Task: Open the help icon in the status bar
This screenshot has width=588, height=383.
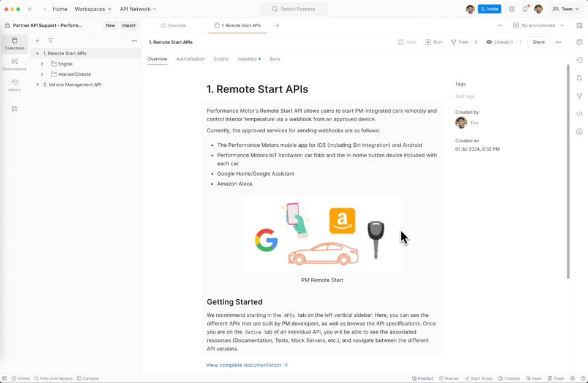Action: [582, 379]
